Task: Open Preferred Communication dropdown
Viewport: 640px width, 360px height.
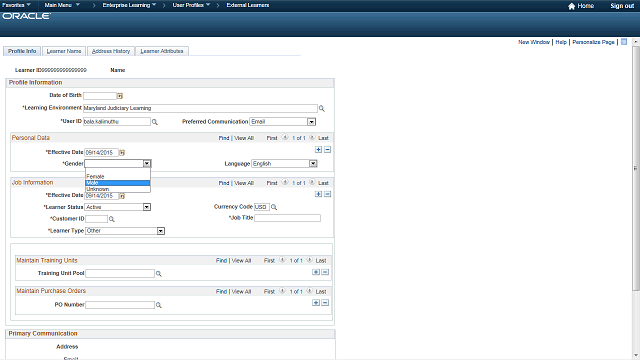Action: (311, 122)
